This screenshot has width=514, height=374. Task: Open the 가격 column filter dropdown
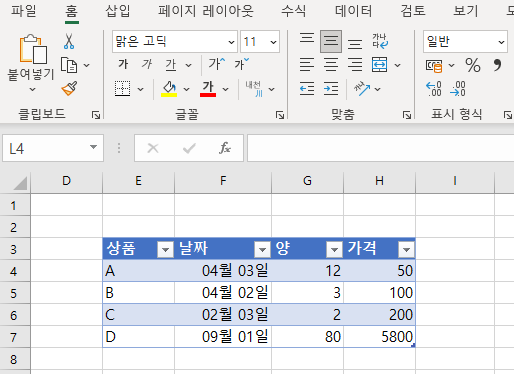(406, 249)
